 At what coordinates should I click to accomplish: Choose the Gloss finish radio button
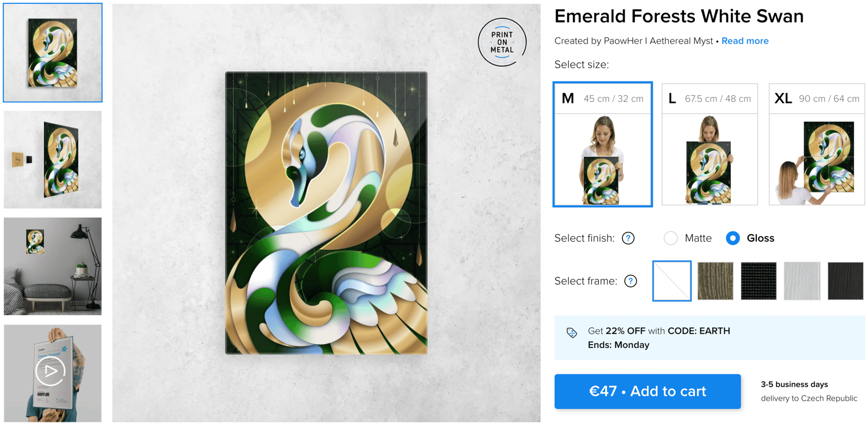733,238
